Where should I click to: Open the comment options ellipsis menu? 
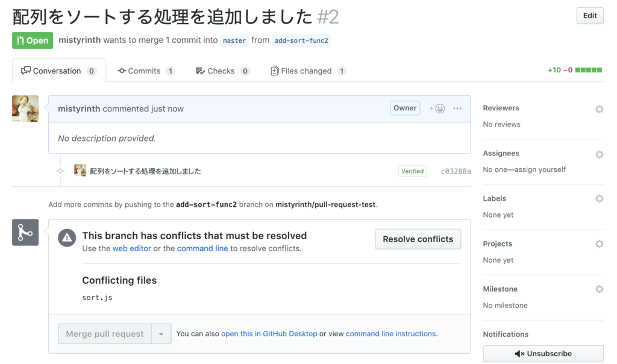[x=457, y=108]
